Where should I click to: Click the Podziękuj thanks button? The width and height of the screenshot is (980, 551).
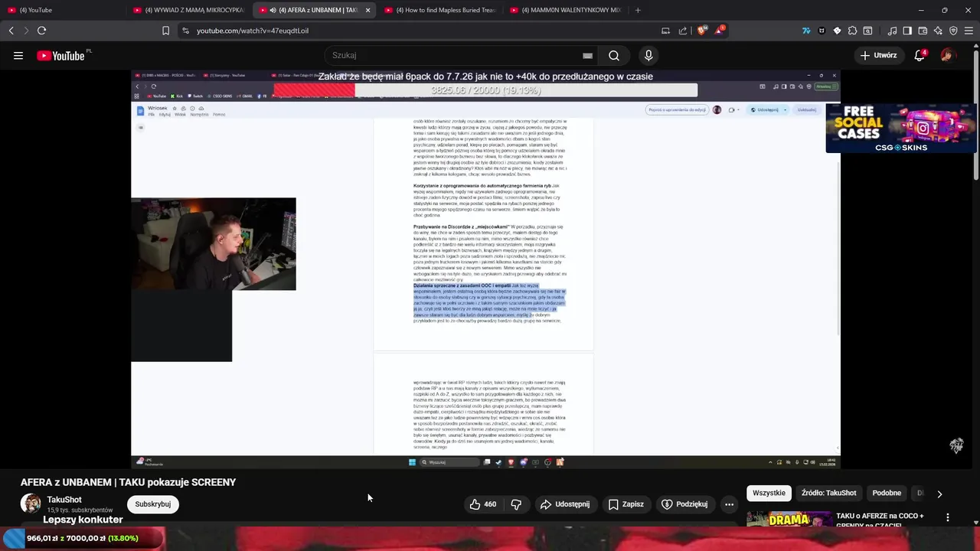(684, 504)
